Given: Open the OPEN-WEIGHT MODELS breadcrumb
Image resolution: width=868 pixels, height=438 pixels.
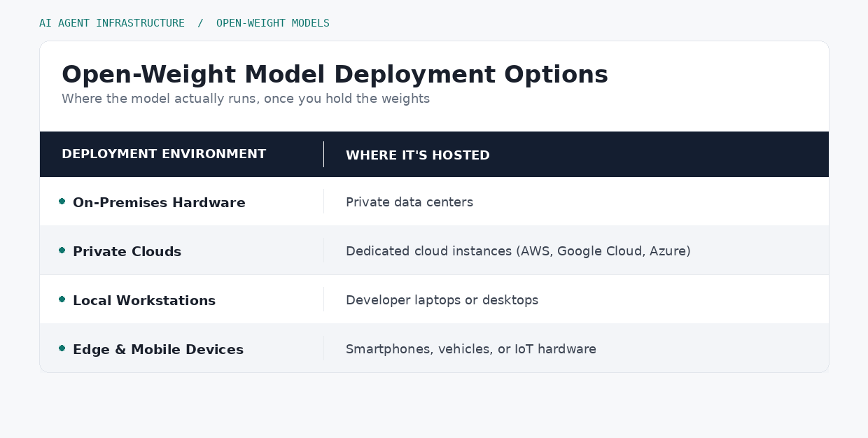Looking at the screenshot, I should click(273, 23).
